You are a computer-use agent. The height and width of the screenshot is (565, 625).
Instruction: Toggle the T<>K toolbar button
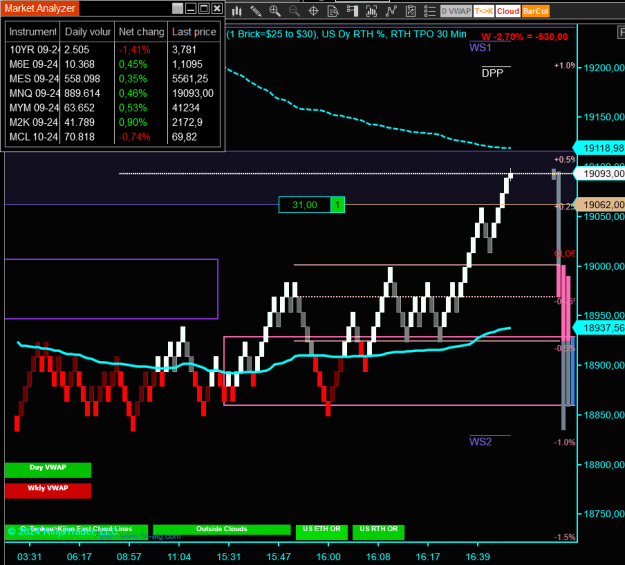(x=484, y=11)
